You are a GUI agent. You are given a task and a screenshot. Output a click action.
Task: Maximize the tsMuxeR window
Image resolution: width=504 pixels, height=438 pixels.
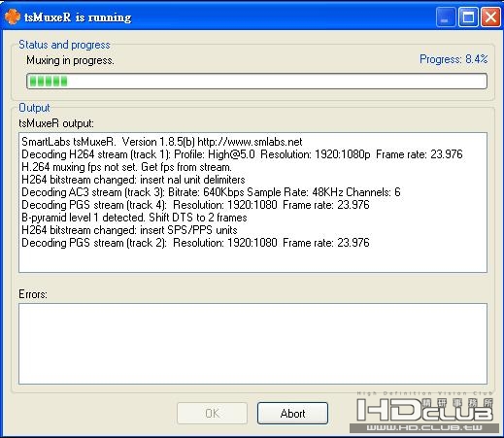[468, 17]
